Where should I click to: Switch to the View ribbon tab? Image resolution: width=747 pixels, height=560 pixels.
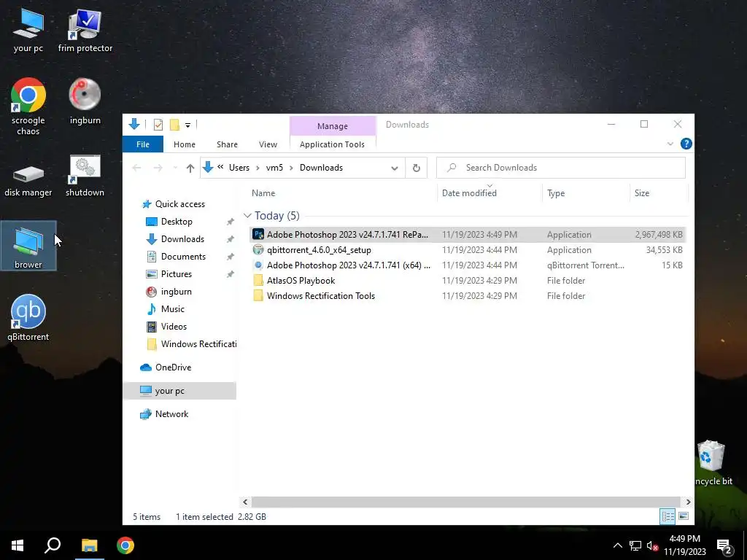[x=268, y=144]
